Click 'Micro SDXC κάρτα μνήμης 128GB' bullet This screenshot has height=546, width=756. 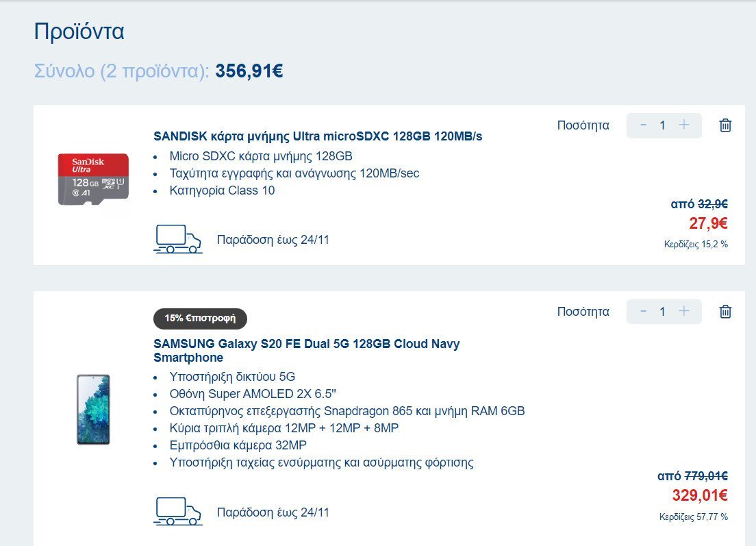[261, 156]
